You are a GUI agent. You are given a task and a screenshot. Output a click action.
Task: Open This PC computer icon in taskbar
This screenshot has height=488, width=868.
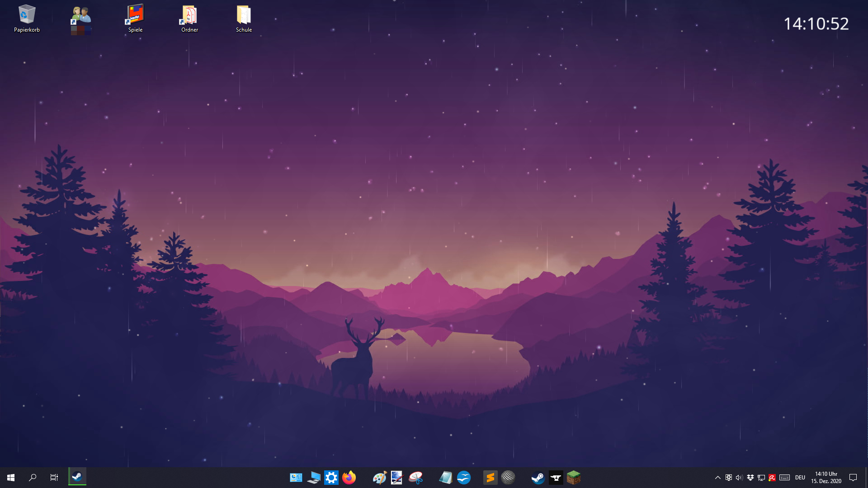(x=314, y=478)
